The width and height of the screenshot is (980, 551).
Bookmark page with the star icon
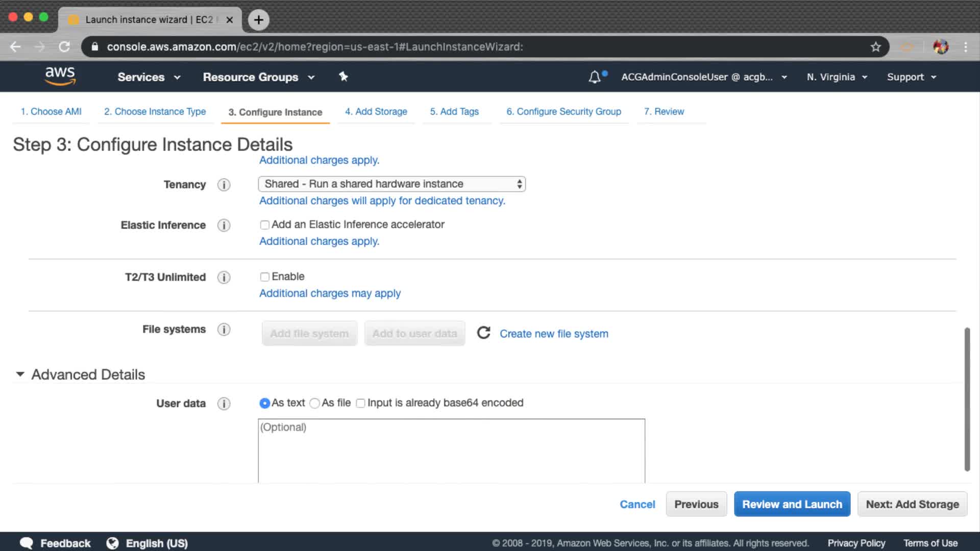click(x=876, y=47)
